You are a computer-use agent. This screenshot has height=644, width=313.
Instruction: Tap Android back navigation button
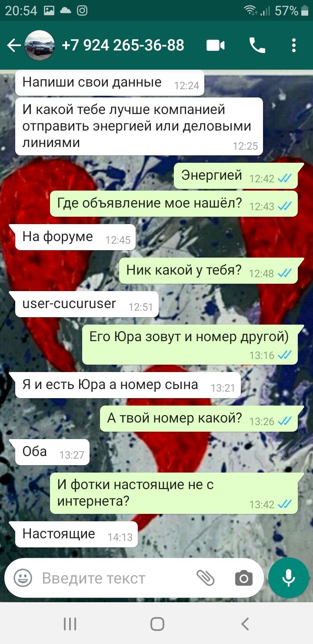pos(245,624)
